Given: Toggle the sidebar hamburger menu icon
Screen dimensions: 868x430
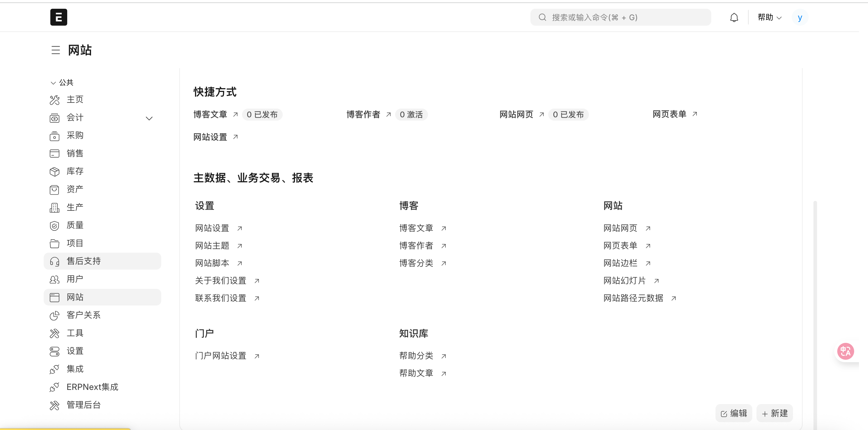Looking at the screenshot, I should coord(55,50).
